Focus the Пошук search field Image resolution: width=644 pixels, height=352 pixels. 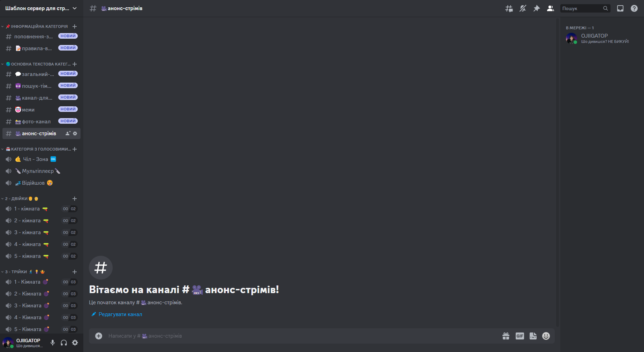[582, 8]
